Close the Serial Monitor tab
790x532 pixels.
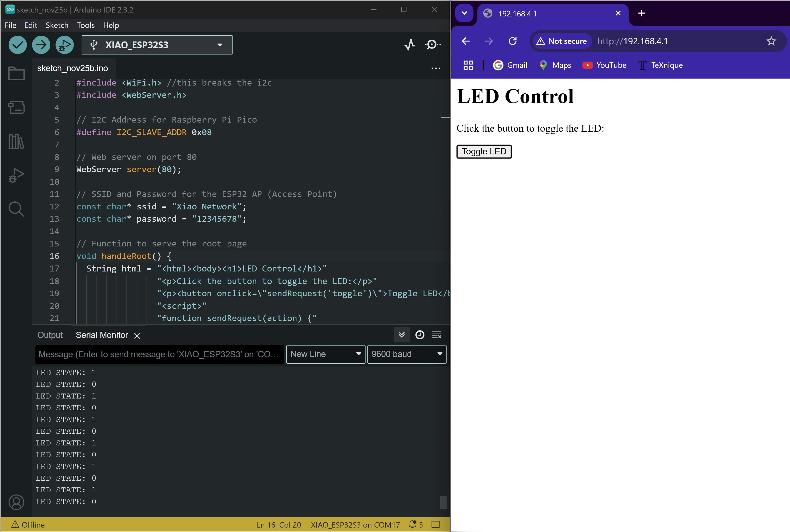(x=137, y=336)
